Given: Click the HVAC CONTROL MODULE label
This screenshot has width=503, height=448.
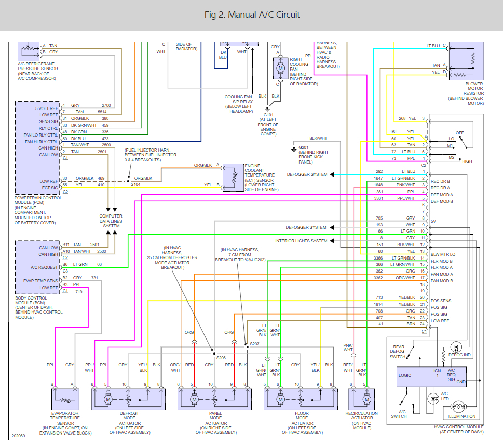Looking at the screenshot, I should 459,429.
